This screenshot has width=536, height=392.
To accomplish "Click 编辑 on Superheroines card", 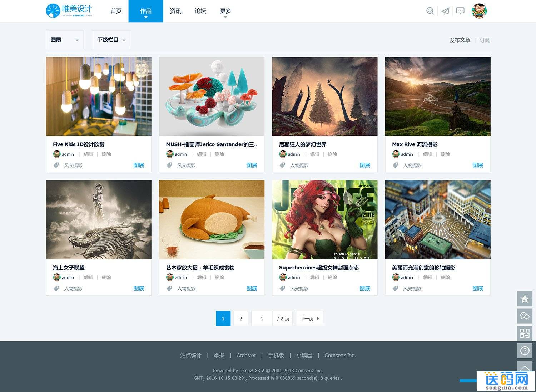I will point(315,277).
